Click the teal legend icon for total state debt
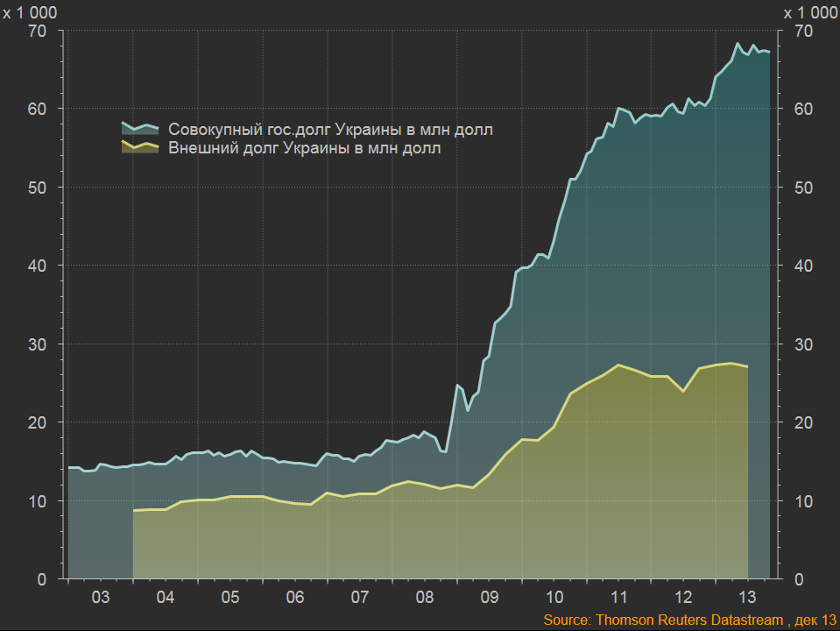 pos(138,130)
